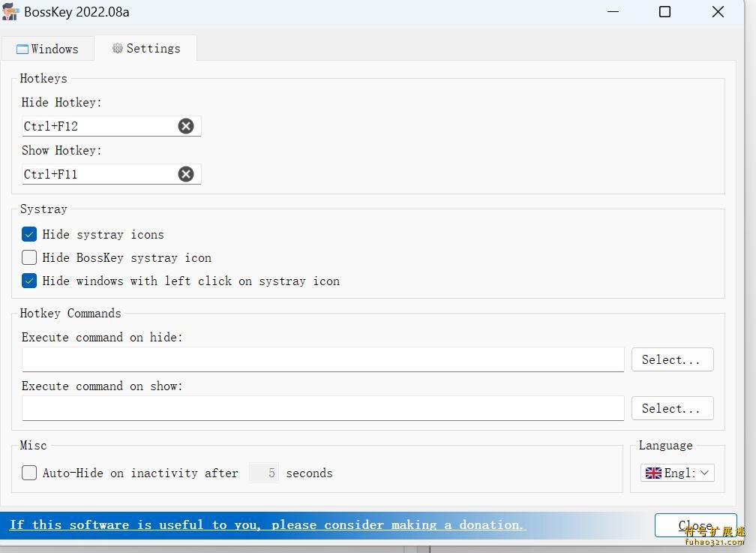Click Select button for command on hide
Screen dimensions: 756x553
coord(673,359)
